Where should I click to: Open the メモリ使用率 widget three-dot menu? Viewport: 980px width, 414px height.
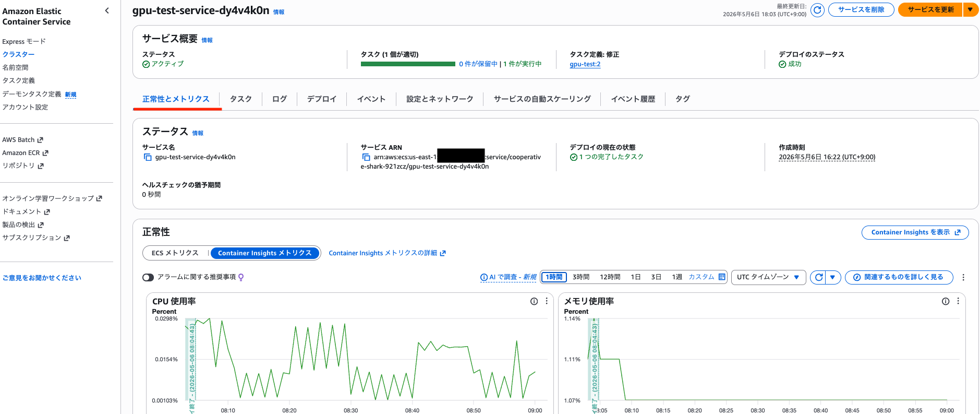click(x=958, y=301)
